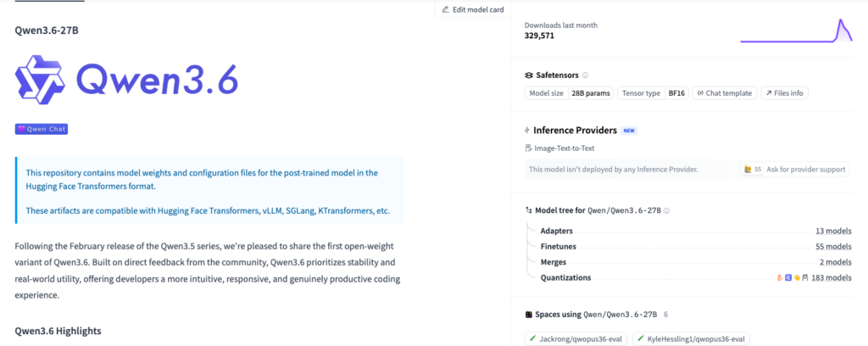The width and height of the screenshot is (868, 346).
Task: Open the Chat template viewer
Action: [x=723, y=93]
